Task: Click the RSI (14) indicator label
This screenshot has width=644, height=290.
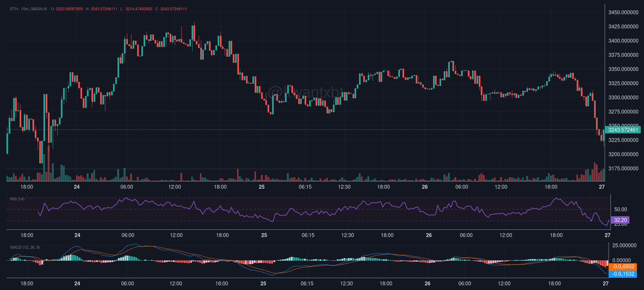Action: [17, 199]
